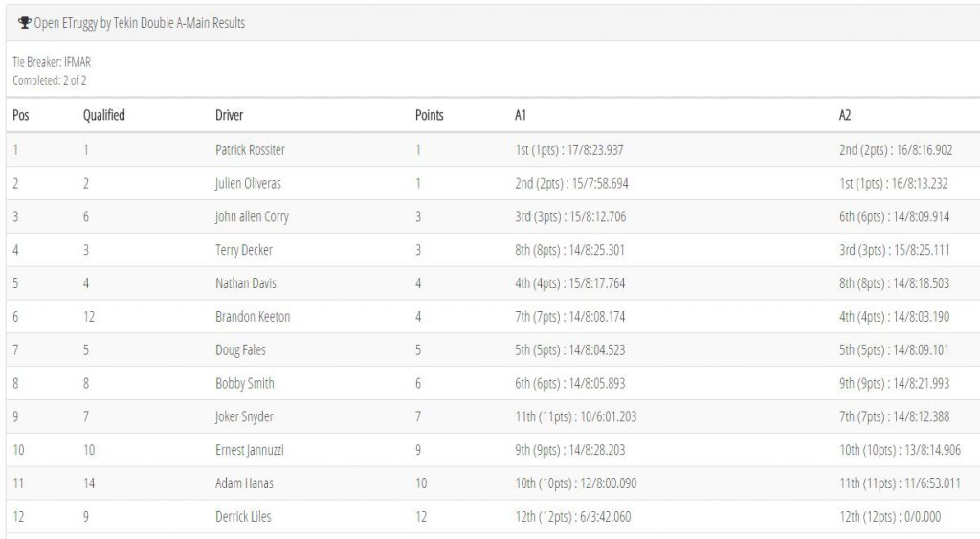Click the Qualified column header
This screenshot has width=980, height=539.
[103, 115]
